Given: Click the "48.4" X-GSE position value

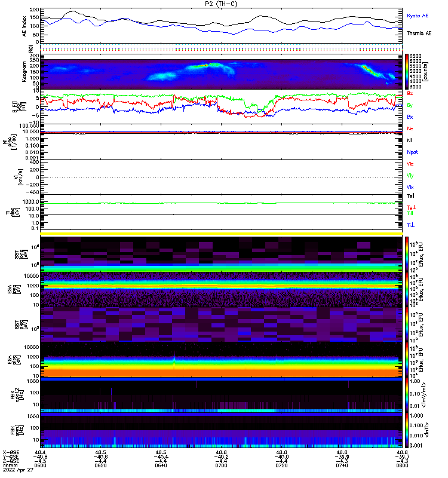Looking at the screenshot, I should coord(40,452).
